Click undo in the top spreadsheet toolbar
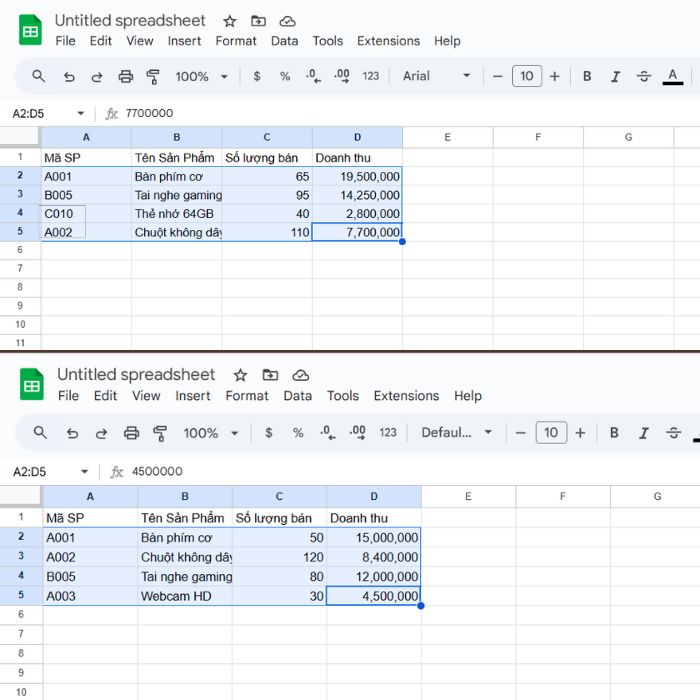Image resolution: width=700 pixels, height=700 pixels. (69, 77)
